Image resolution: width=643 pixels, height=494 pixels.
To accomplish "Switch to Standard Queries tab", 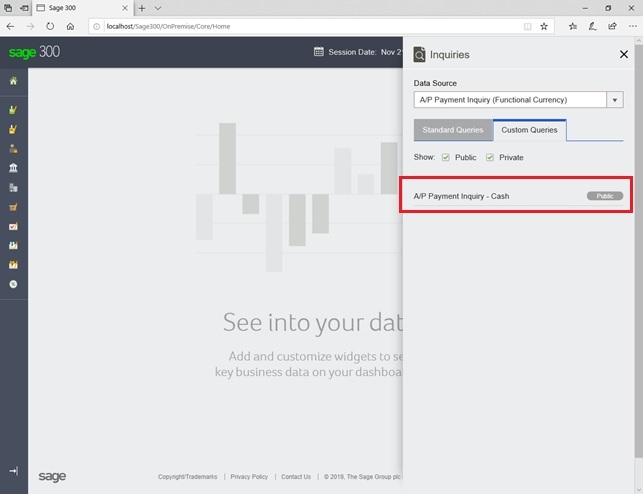I will point(453,130).
